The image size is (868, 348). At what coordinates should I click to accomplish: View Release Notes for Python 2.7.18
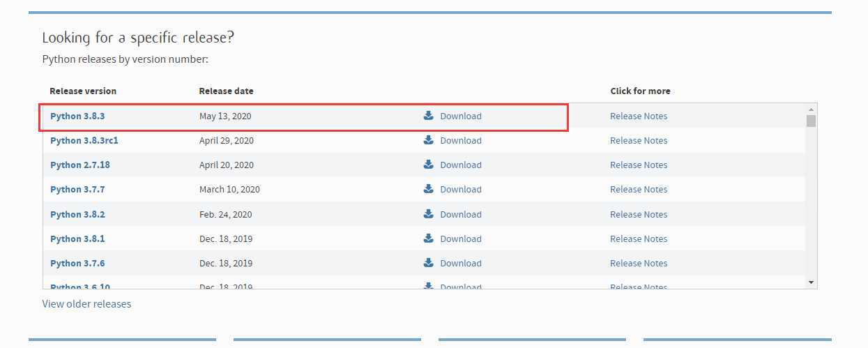tap(639, 165)
